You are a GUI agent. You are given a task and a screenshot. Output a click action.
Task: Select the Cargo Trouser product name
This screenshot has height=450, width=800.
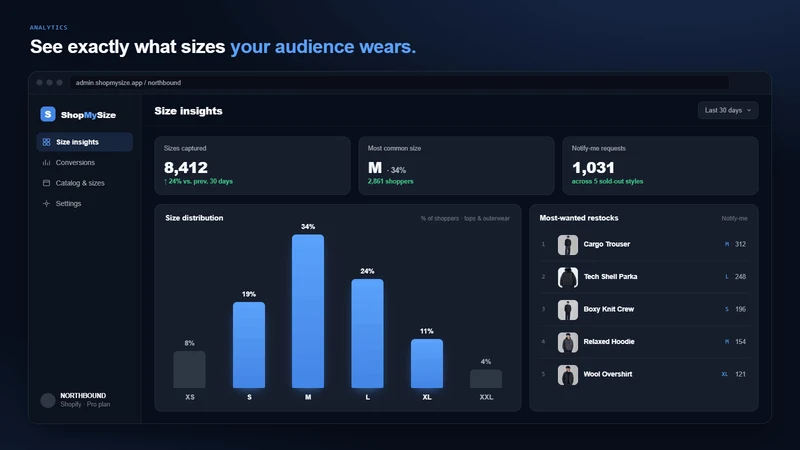point(607,244)
